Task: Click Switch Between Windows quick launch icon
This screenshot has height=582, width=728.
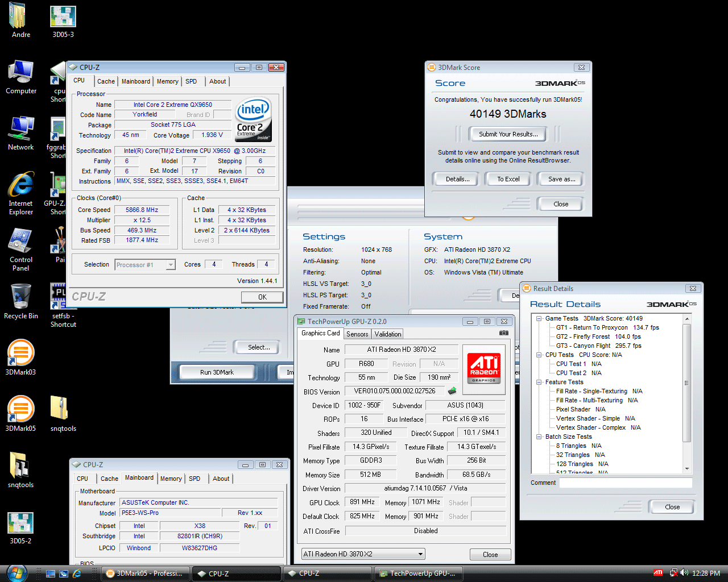Action: tap(64, 574)
